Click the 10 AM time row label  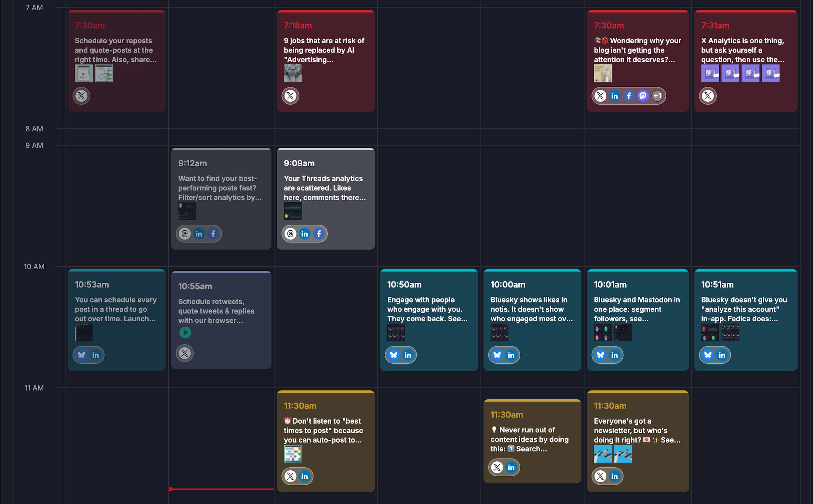(34, 267)
